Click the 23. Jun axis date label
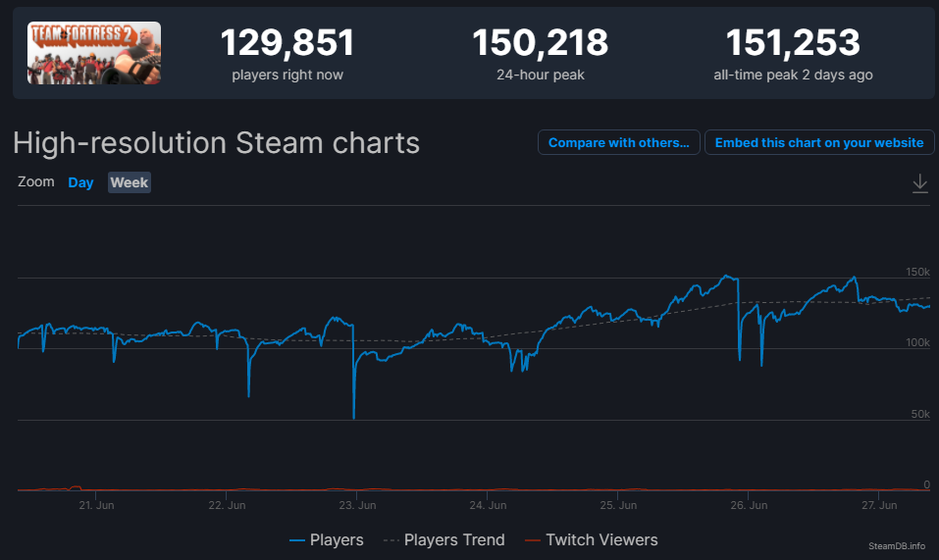939x560 pixels. point(357,505)
